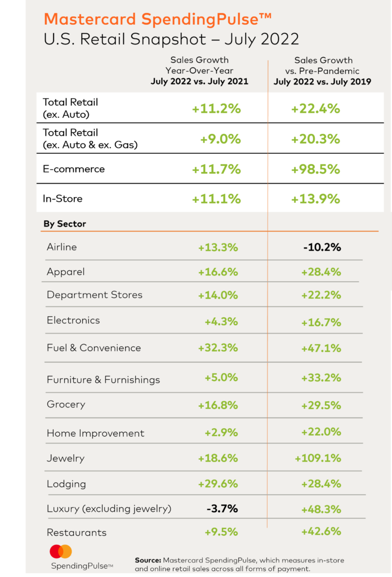Viewport: 392px width, 577px height.
Task: Click the By Sector heading
Action: 65,224
